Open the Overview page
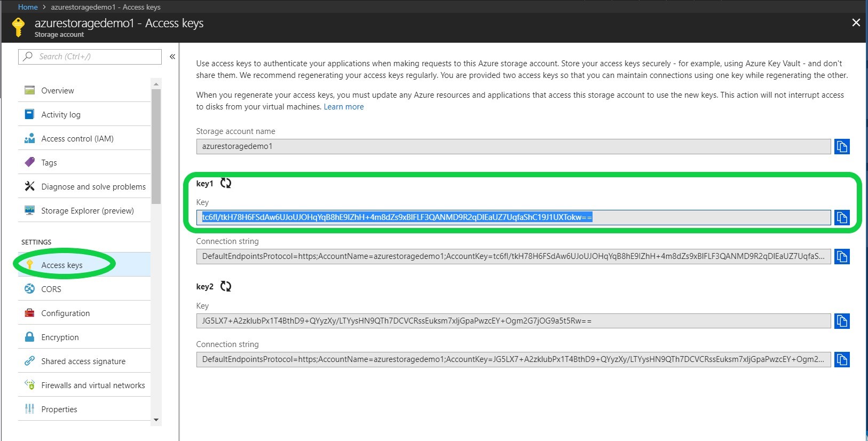Image resolution: width=868 pixels, height=441 pixels. click(84, 90)
